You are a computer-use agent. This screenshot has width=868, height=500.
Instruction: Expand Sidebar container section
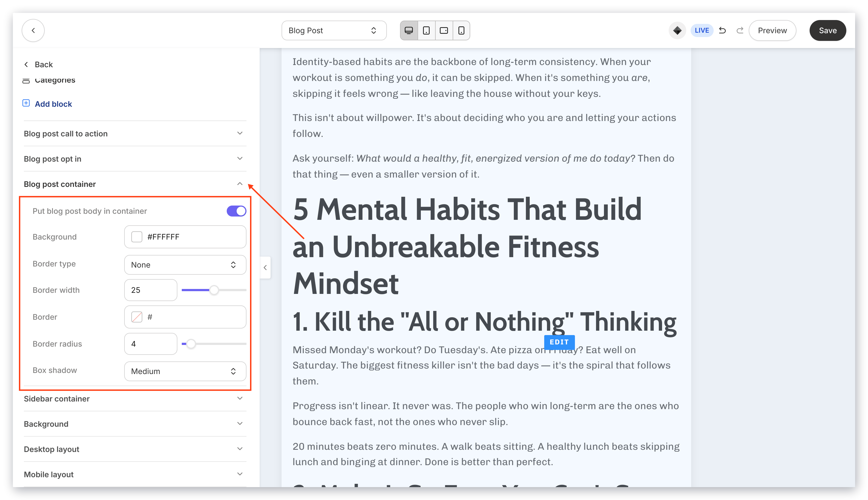click(135, 399)
